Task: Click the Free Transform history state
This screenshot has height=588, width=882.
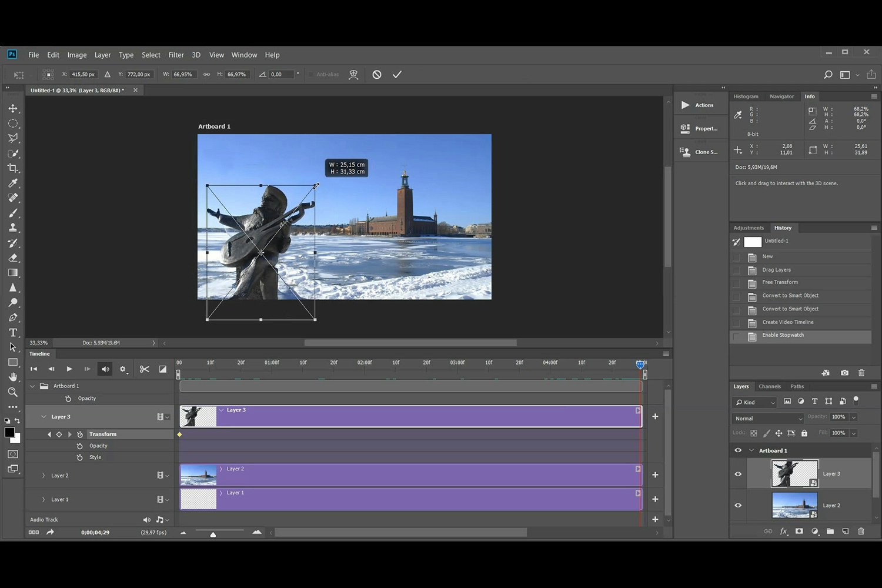Action: [x=780, y=282]
